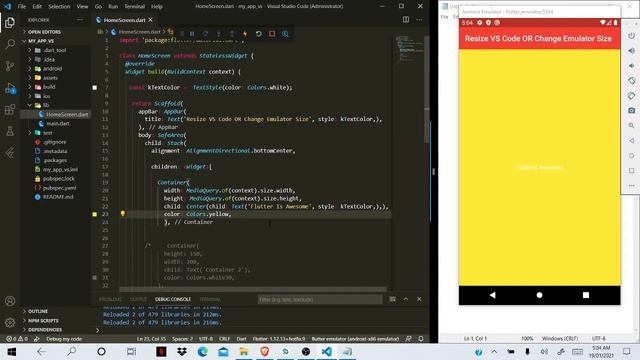Maximize the bottom panel with the chevron

[406, 299]
